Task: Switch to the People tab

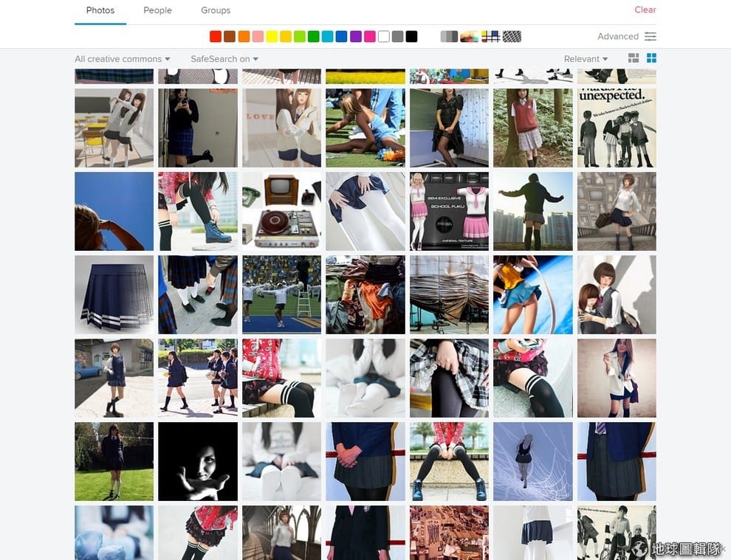Action: click(x=157, y=10)
